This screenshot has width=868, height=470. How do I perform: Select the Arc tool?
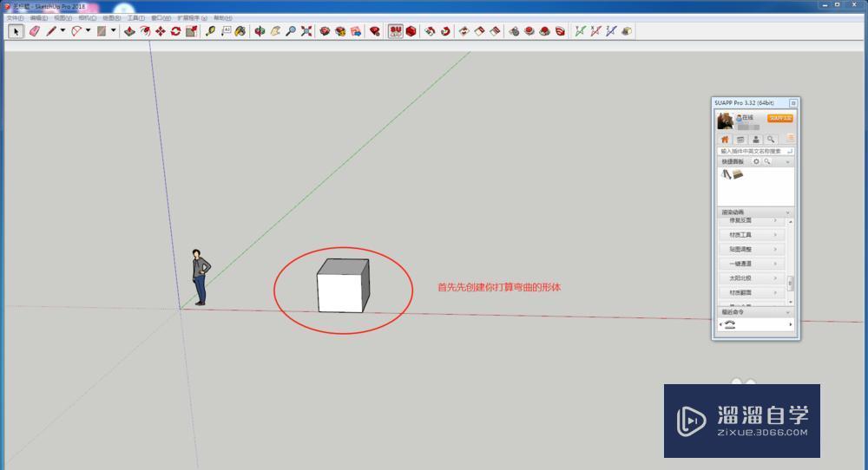(x=76, y=31)
